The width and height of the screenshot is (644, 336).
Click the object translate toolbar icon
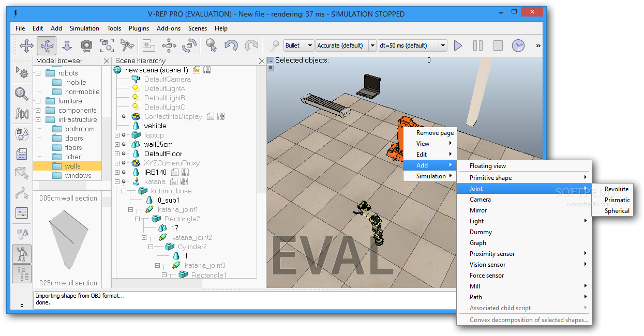(169, 45)
